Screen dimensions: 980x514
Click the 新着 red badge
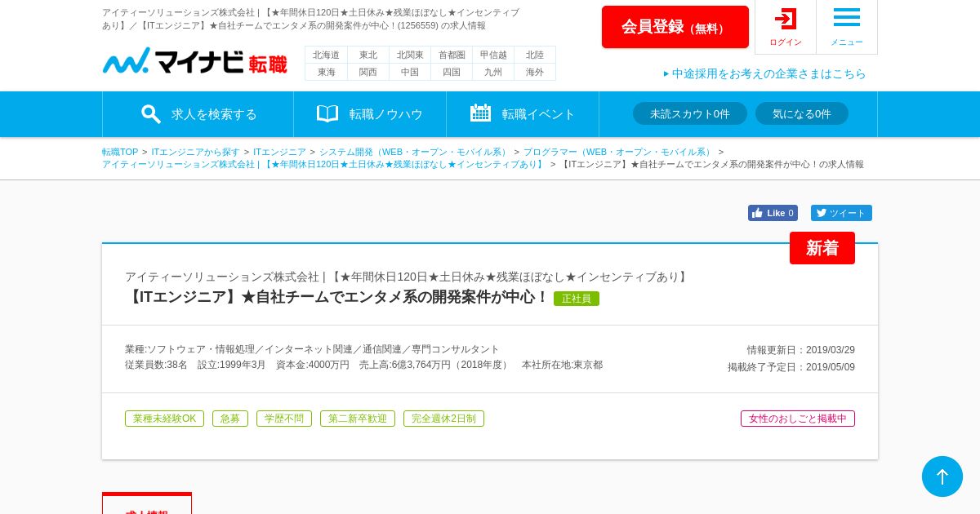pyautogui.click(x=822, y=248)
